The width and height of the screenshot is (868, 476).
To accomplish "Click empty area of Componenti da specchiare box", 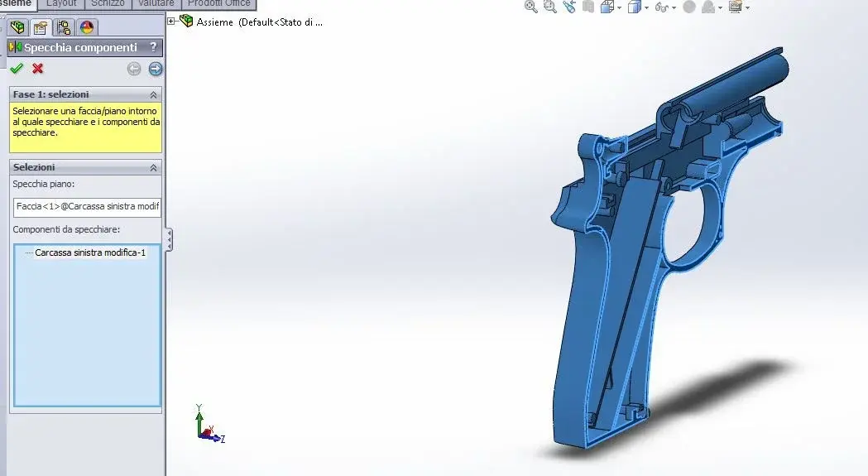I will pos(87,333).
